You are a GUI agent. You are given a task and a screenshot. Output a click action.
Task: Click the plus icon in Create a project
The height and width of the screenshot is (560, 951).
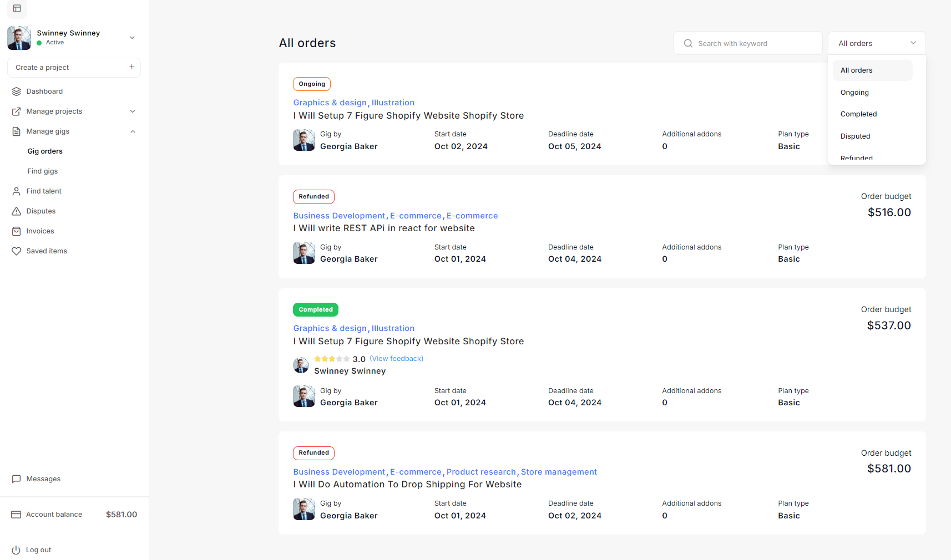click(x=131, y=67)
